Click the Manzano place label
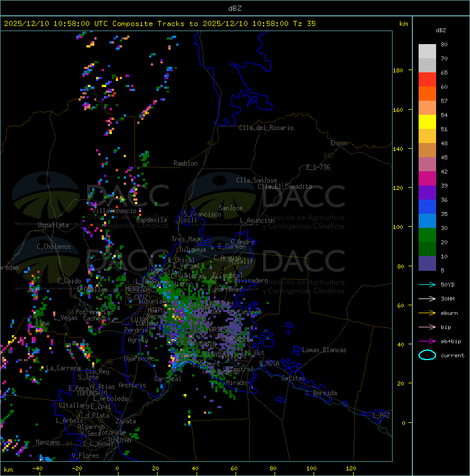 click(47, 442)
